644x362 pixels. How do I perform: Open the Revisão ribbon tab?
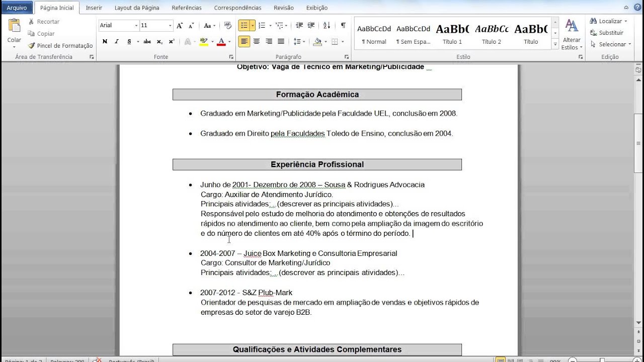click(x=283, y=8)
